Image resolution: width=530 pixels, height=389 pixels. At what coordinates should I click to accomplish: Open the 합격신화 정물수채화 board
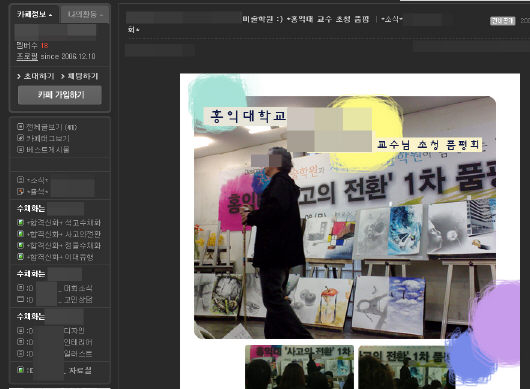[x=64, y=246]
